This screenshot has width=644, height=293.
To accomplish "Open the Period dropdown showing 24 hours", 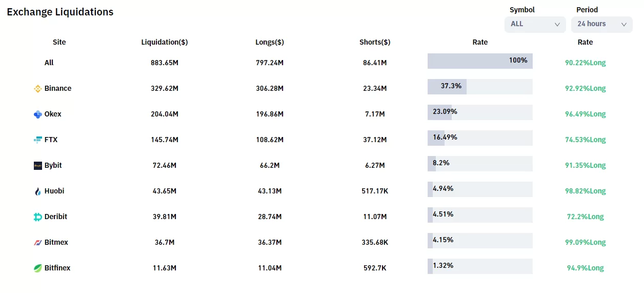I will point(601,24).
